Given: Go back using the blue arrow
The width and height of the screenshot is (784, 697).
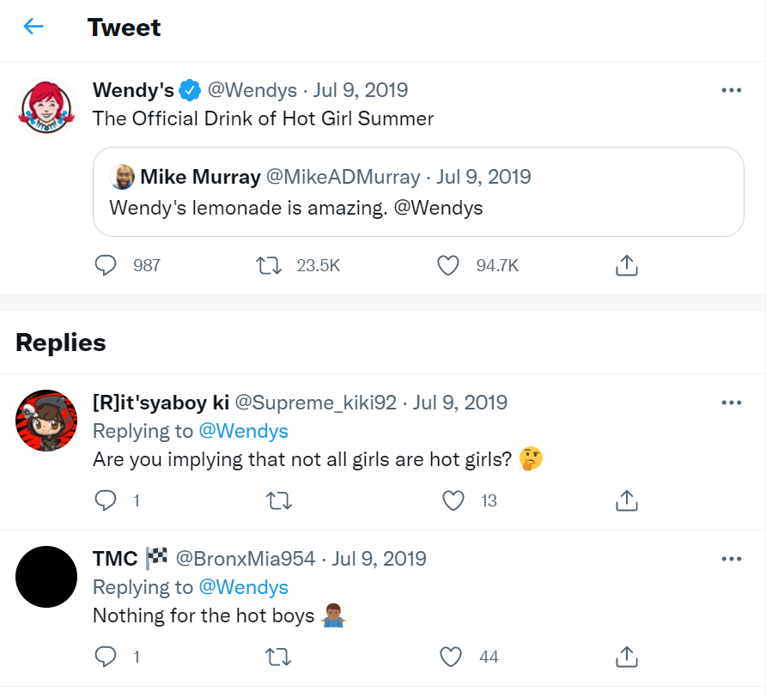Looking at the screenshot, I should [x=33, y=27].
